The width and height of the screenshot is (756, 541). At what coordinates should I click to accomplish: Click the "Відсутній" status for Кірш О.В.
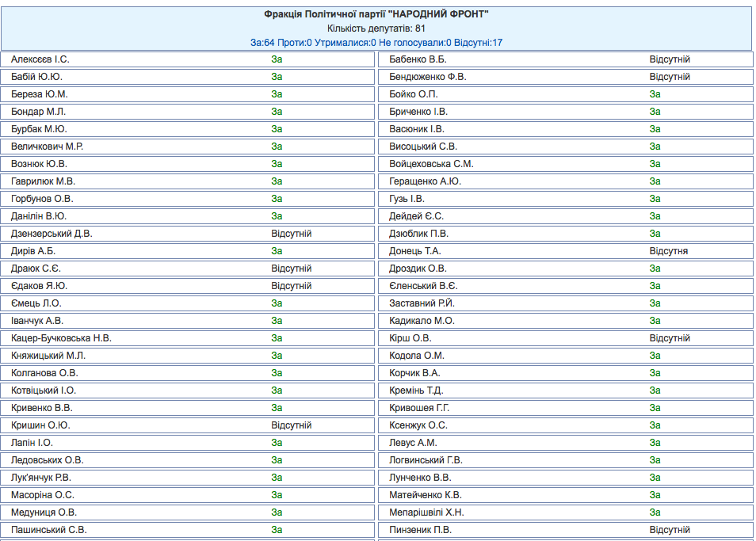tap(670, 338)
